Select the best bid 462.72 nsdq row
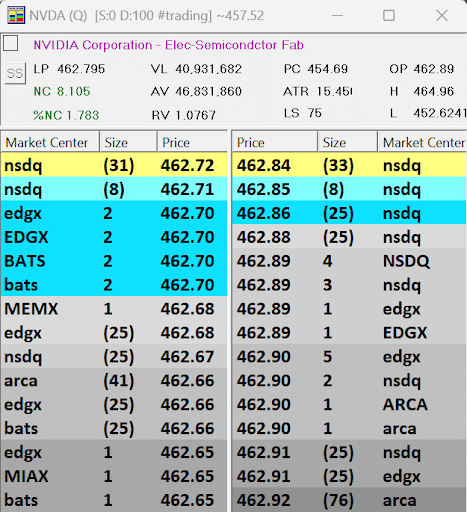This screenshot has height=512, width=467. pyautogui.click(x=114, y=165)
